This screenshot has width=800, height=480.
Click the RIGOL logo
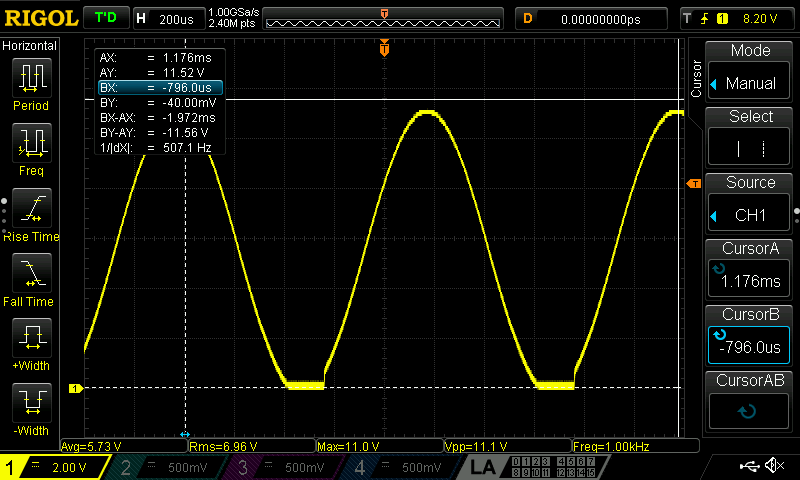pyautogui.click(x=41, y=18)
